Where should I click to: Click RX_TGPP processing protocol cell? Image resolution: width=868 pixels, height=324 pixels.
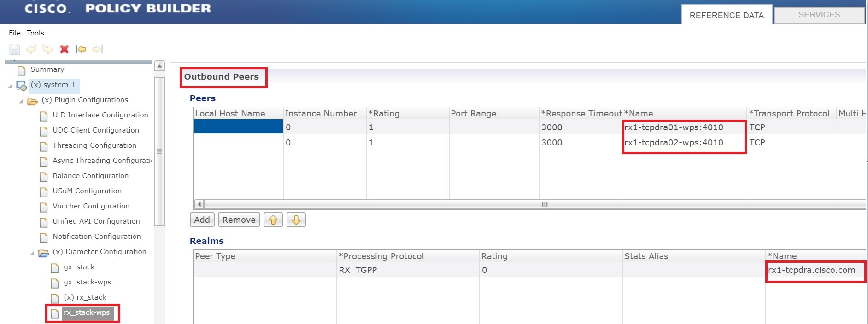(x=408, y=270)
